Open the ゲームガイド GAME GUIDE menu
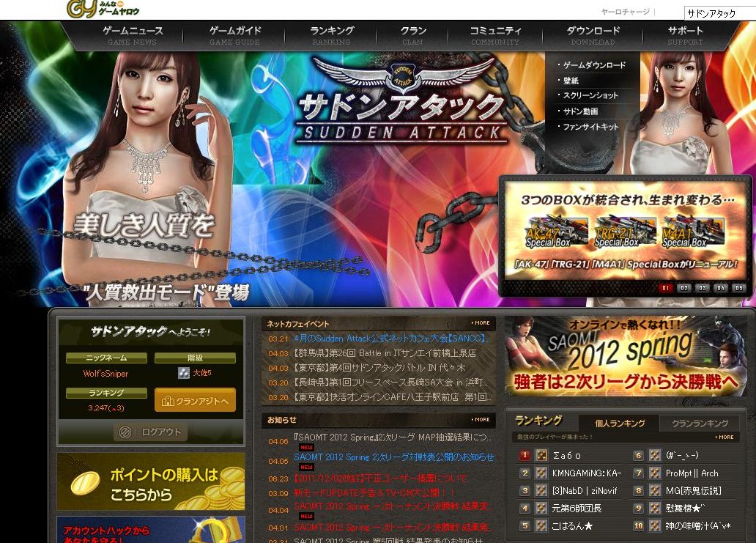 (x=235, y=36)
